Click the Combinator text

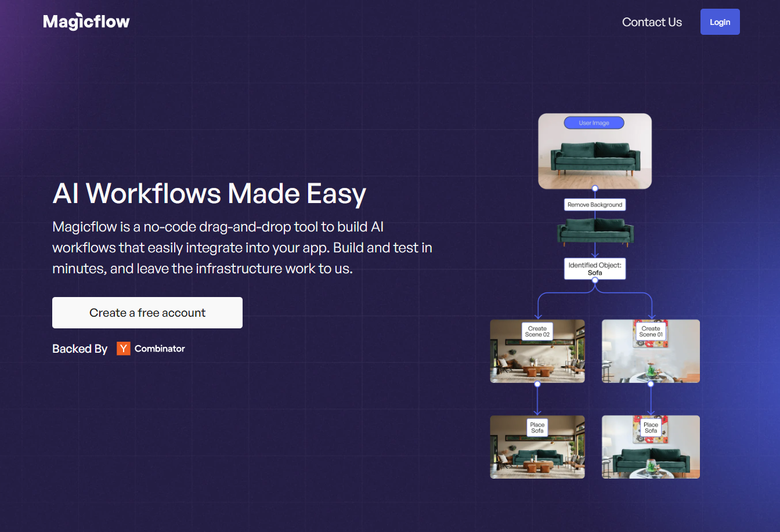coord(160,349)
